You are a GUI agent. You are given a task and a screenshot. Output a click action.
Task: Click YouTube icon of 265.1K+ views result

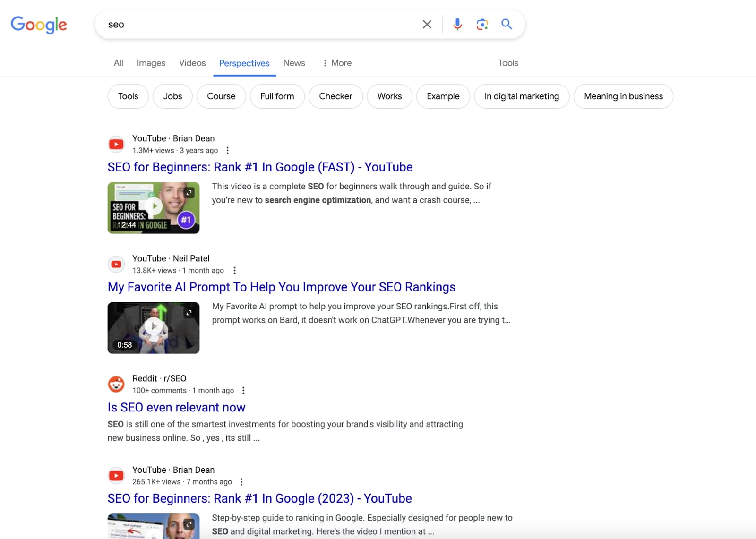tap(116, 476)
